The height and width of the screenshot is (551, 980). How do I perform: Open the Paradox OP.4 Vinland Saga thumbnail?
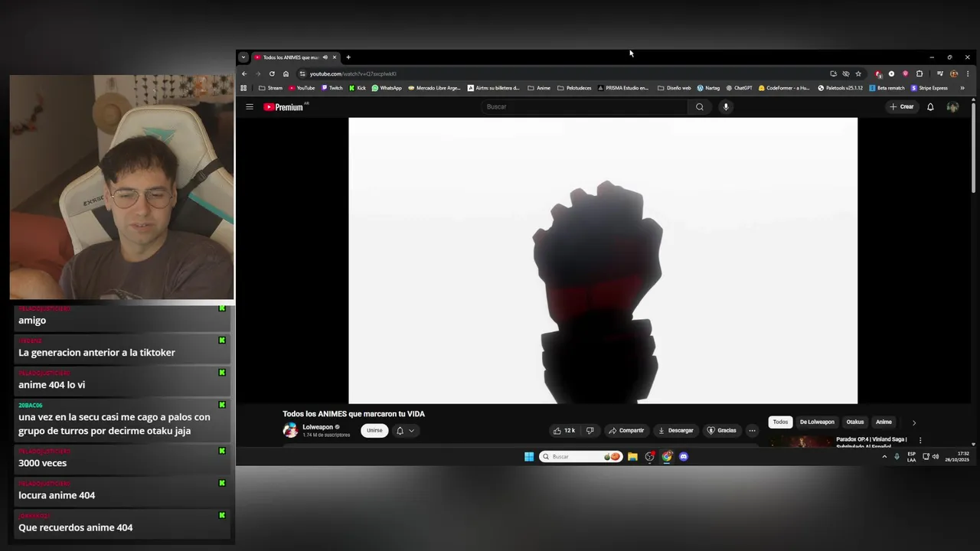coord(801,442)
